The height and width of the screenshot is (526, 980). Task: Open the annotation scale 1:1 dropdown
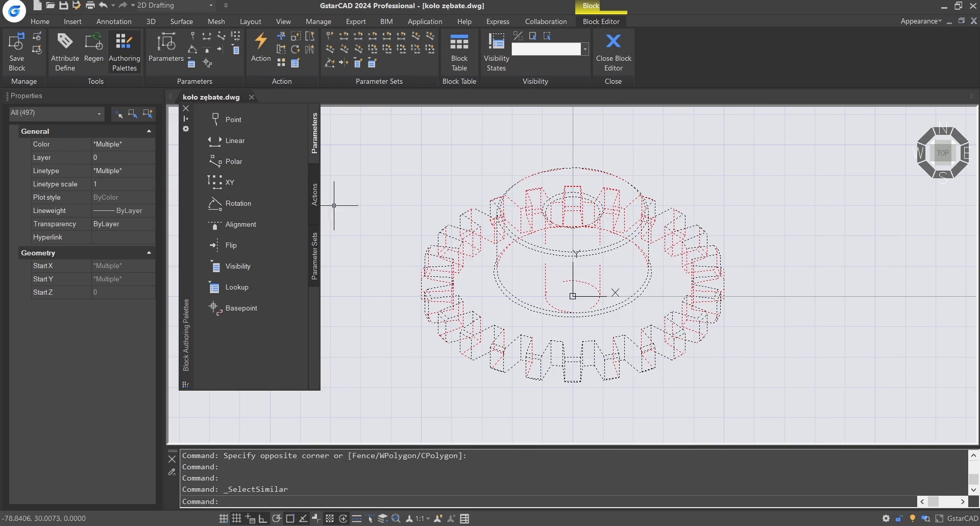pyautogui.click(x=422, y=518)
